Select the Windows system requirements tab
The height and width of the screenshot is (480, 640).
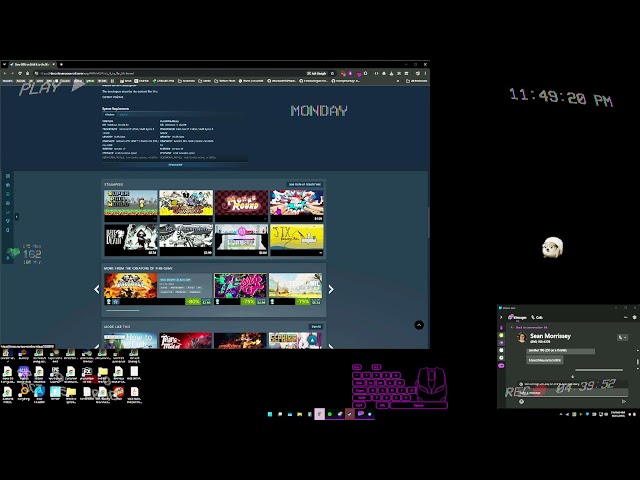[x=110, y=115]
